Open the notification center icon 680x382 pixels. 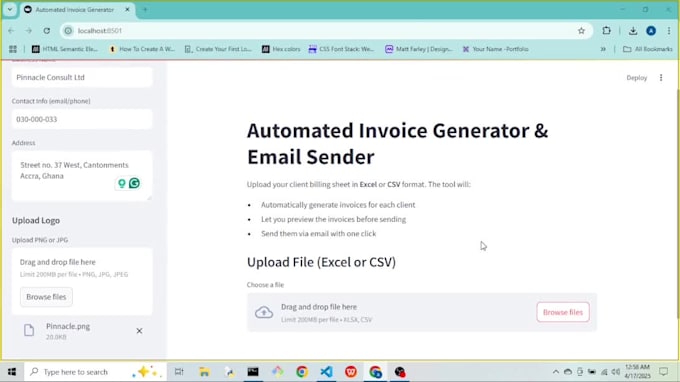pos(664,372)
